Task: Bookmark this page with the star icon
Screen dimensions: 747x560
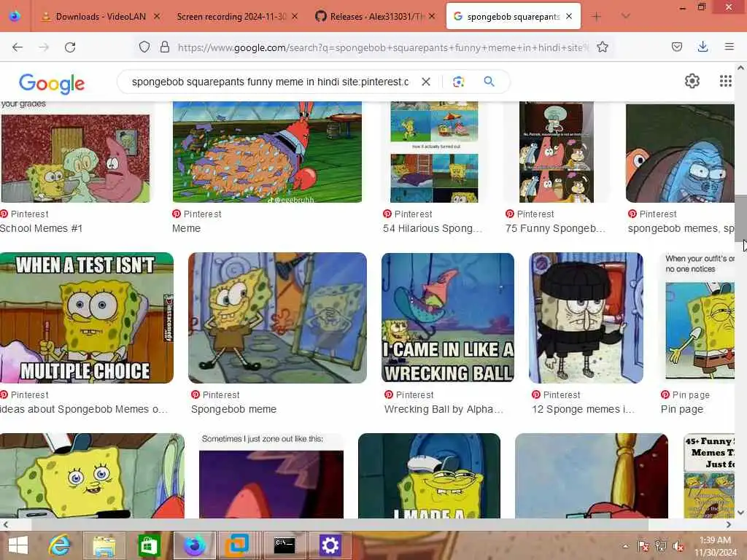Action: 602,47
